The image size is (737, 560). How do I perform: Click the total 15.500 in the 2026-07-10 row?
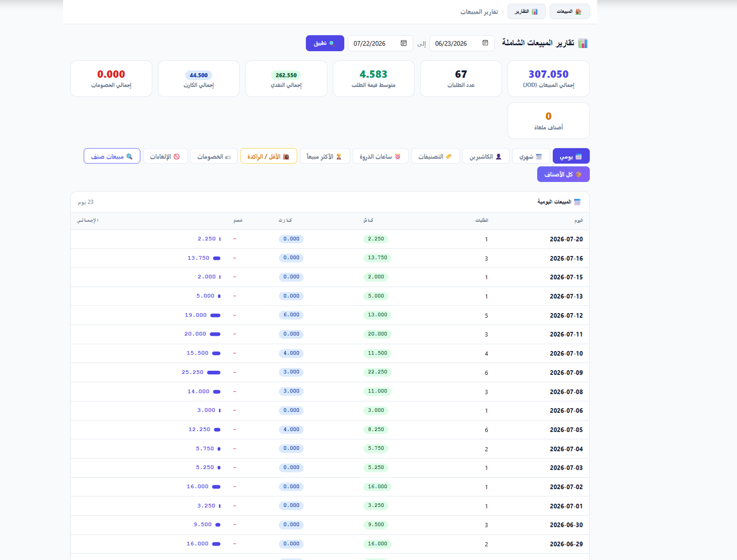tap(198, 353)
